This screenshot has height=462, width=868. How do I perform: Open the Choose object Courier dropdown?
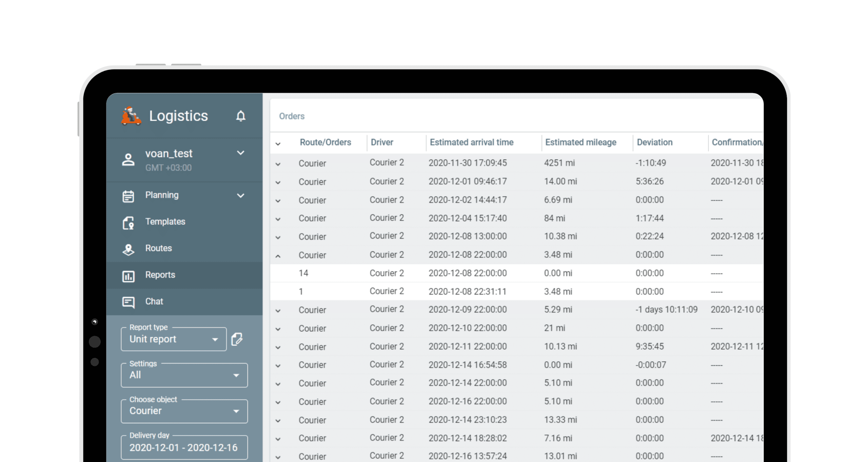point(184,411)
